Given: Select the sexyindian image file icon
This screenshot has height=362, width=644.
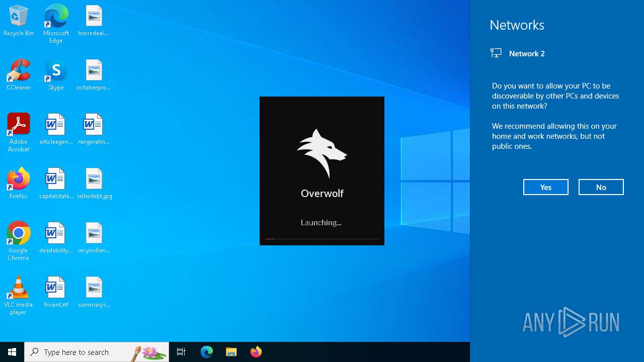Looking at the screenshot, I should coord(94,238).
